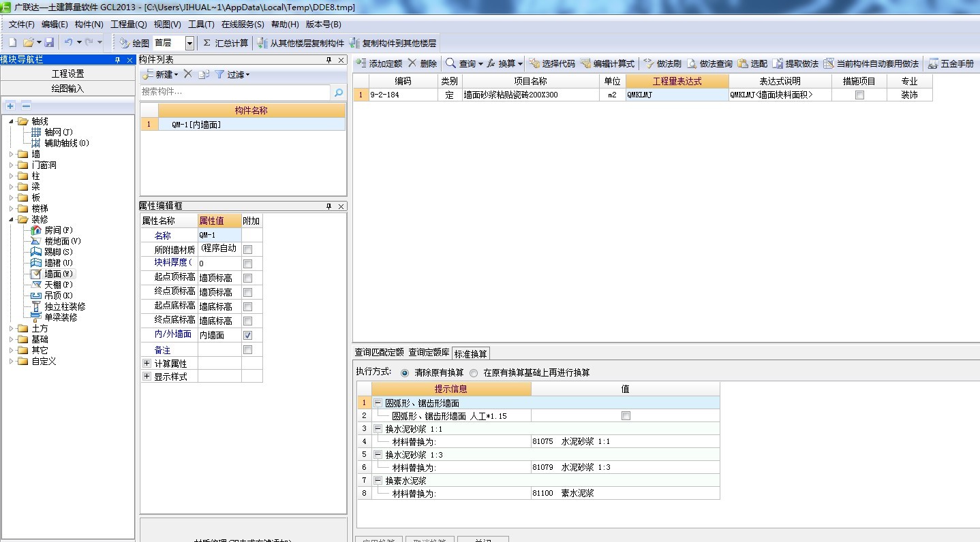Click the 选配 tool

point(752,63)
